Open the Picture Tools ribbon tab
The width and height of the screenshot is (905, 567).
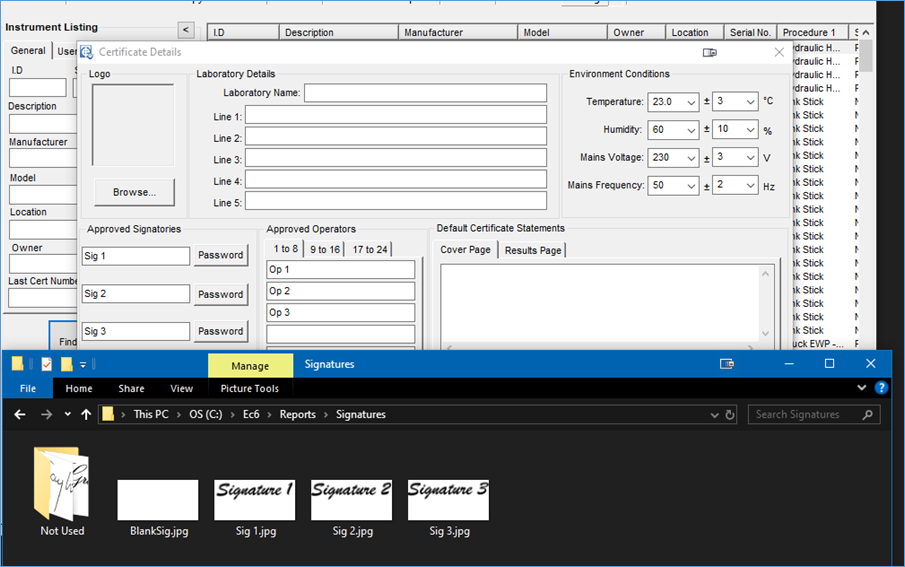point(250,389)
